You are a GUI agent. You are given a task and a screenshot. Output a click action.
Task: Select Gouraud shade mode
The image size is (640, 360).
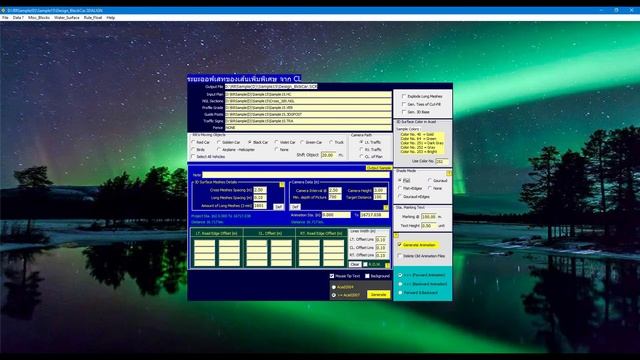pos(429,180)
